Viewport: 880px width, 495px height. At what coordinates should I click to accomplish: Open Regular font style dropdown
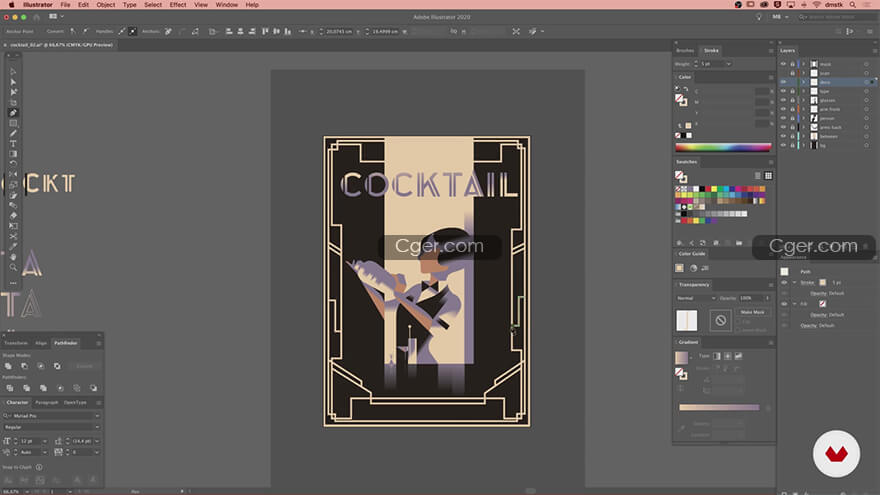click(x=97, y=427)
